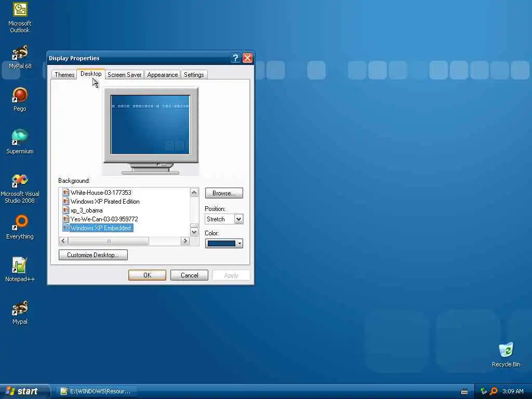This screenshot has width=532, height=399.
Task: Click the Windows XP Embedded file icon
Action: 66,228
